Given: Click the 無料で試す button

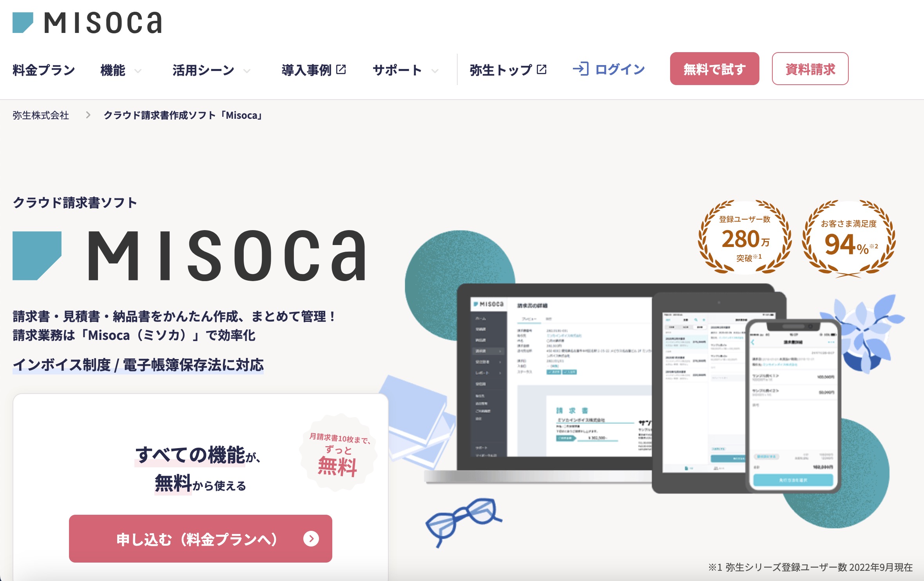Looking at the screenshot, I should pos(714,69).
